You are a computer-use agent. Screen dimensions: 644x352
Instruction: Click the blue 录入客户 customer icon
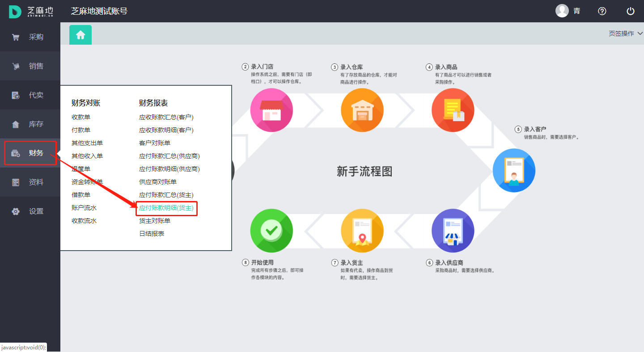point(514,171)
